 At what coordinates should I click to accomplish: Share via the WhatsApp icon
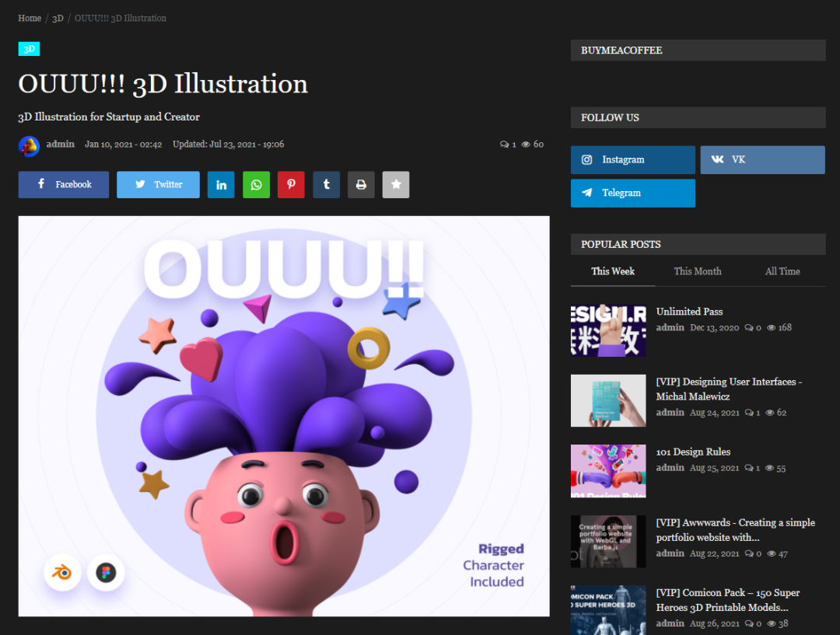click(x=256, y=185)
